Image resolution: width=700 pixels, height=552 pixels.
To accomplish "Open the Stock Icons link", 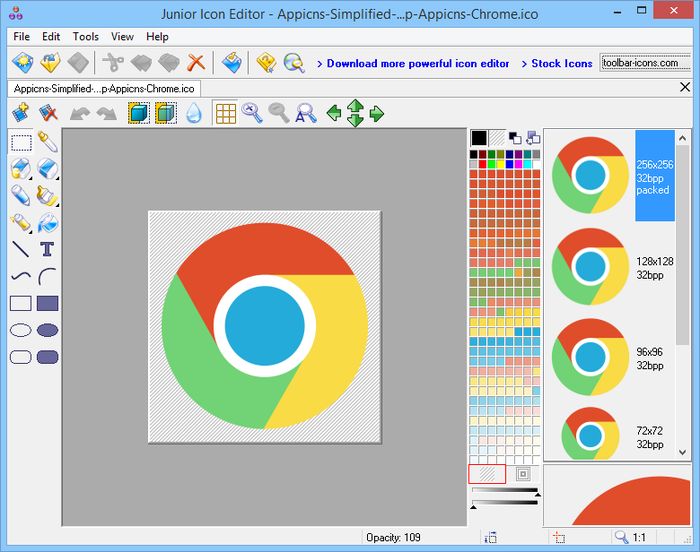I will point(561,63).
